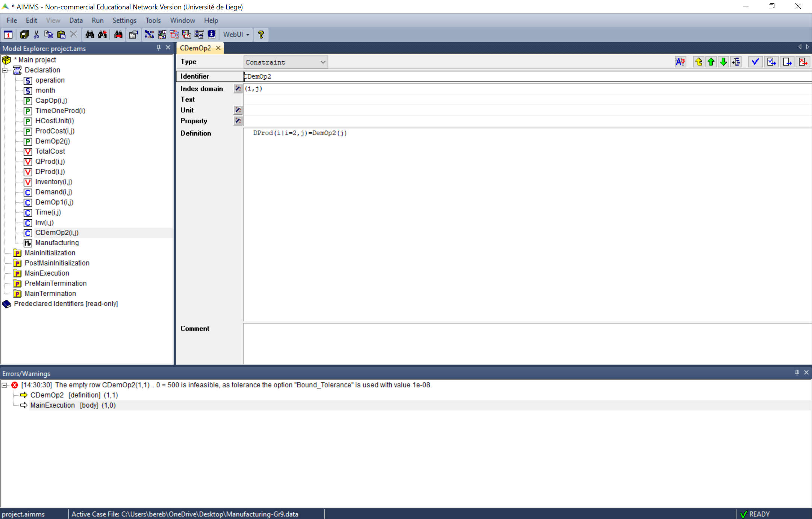Open the Window menu
The image size is (812, 519).
pyautogui.click(x=182, y=20)
